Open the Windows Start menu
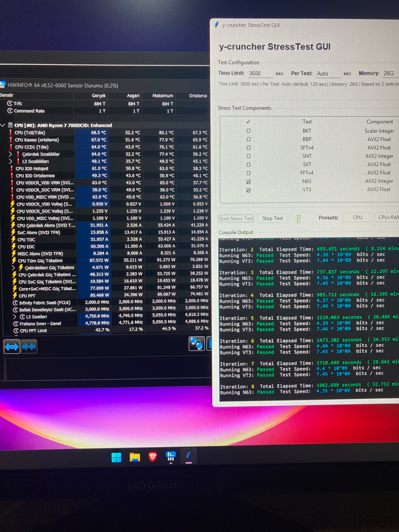 point(116,457)
